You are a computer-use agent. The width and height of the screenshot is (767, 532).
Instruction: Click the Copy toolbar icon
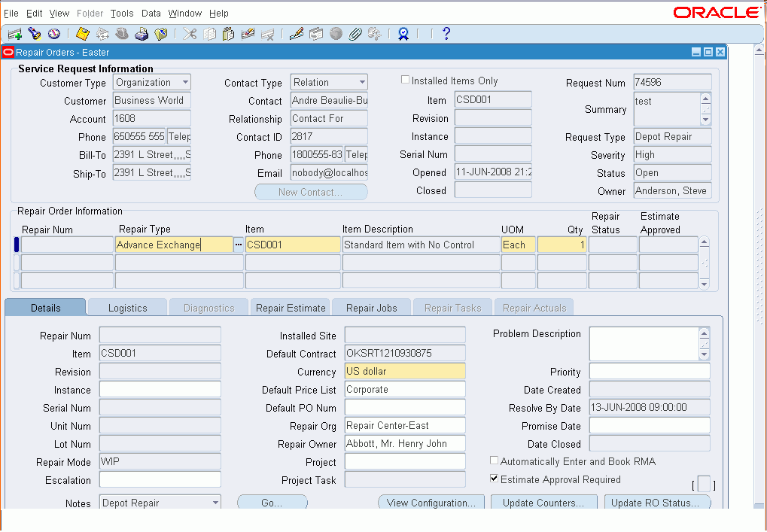pos(209,34)
